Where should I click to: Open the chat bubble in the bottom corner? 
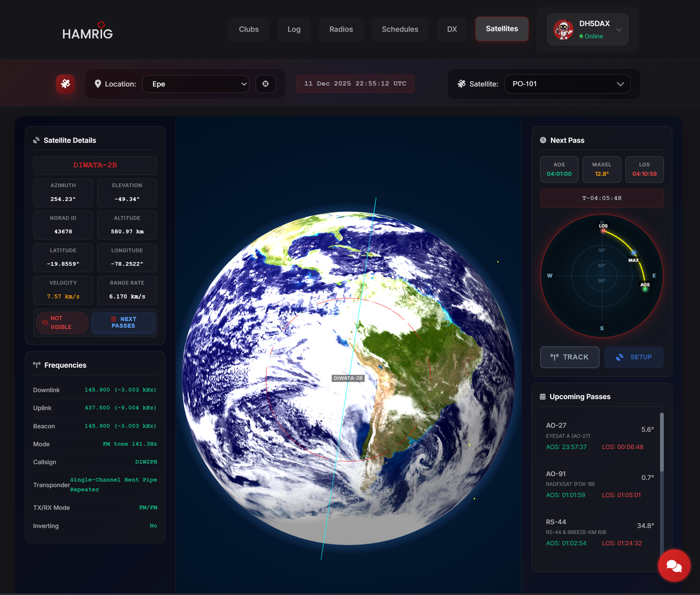(674, 566)
